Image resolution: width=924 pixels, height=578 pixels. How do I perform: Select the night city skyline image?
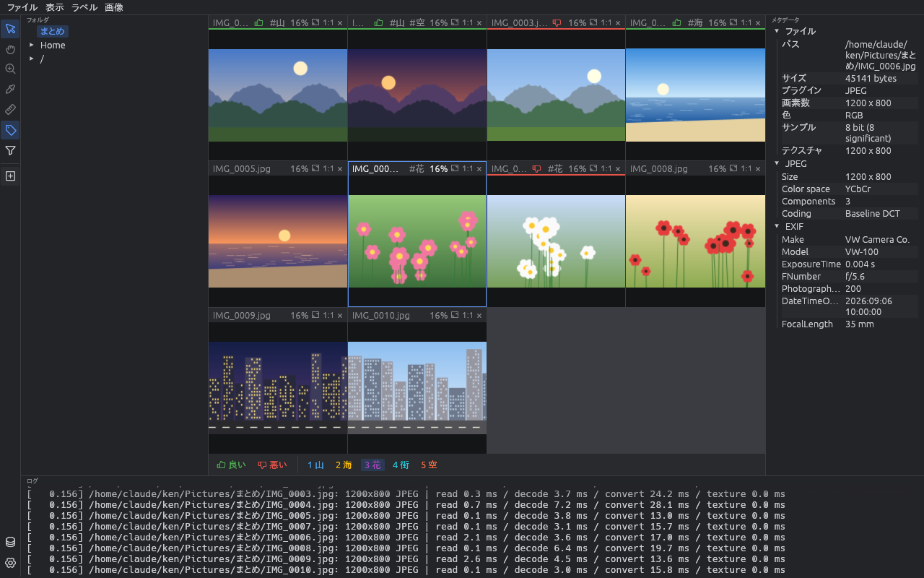[278, 387]
